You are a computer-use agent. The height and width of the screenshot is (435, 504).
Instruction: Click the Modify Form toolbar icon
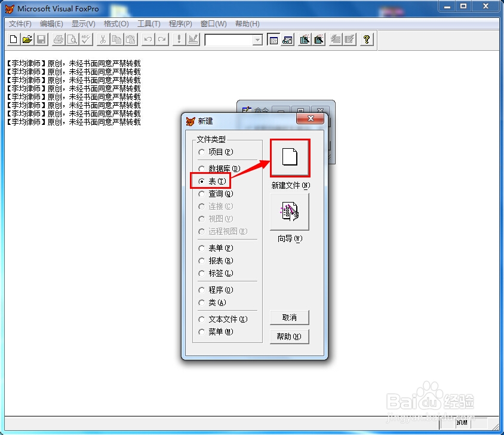point(193,39)
